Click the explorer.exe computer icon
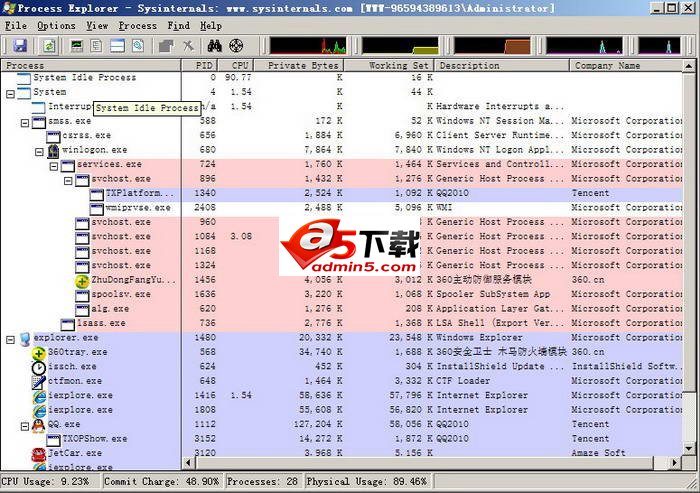The height and width of the screenshot is (493, 700). 25,339
